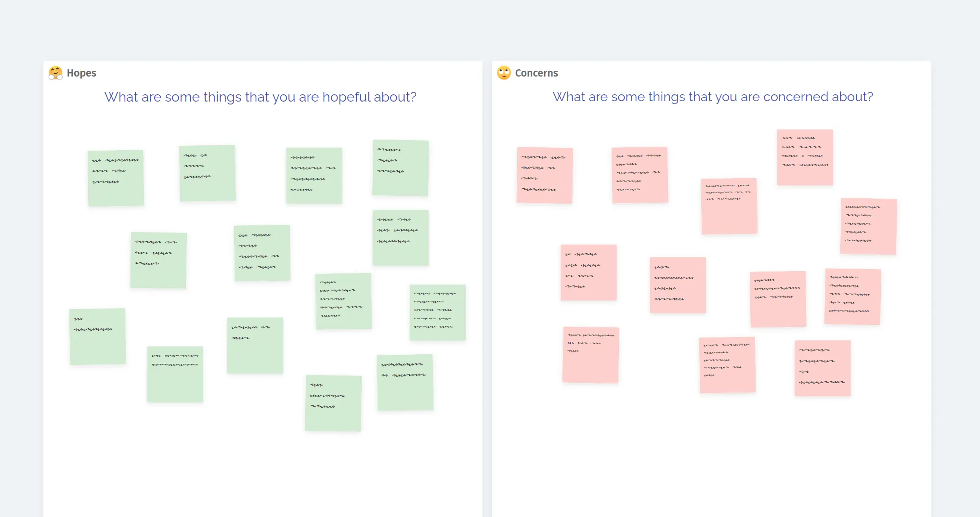The width and height of the screenshot is (980, 517).
Task: Pick the second green note in Hopes' top row
Action: pos(208,173)
